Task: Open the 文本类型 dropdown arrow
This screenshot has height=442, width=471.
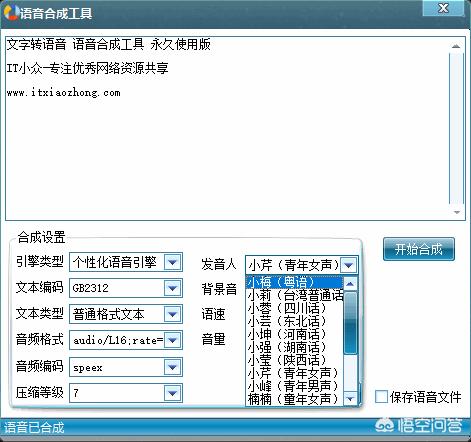Action: (x=173, y=314)
